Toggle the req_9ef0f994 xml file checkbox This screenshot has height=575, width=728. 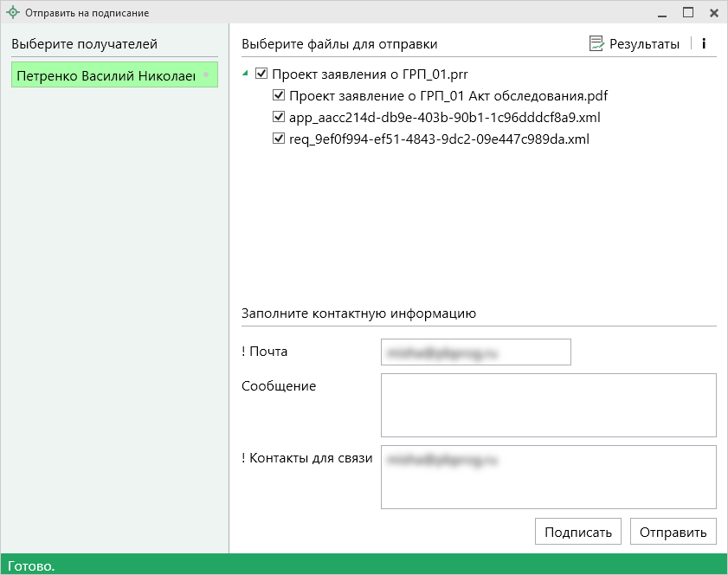(279, 139)
